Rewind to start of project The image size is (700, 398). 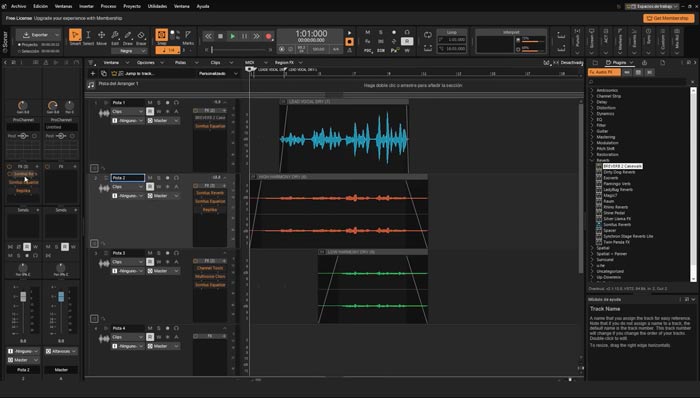208,36
